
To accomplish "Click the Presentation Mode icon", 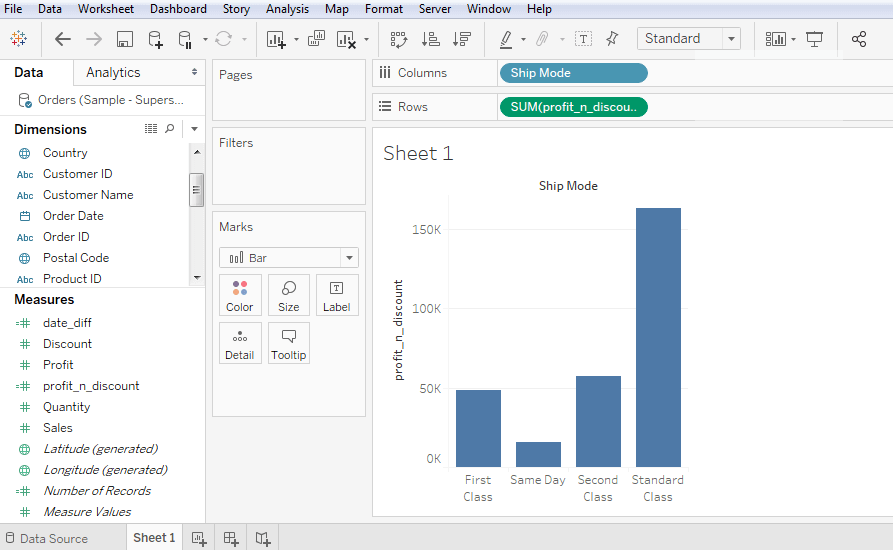I will pyautogui.click(x=814, y=39).
